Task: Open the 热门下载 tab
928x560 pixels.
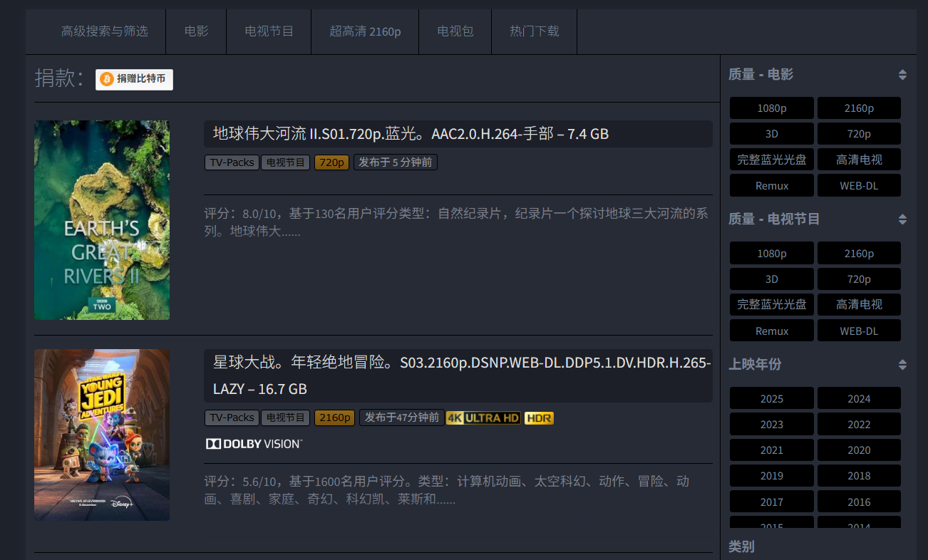Action: tap(534, 31)
